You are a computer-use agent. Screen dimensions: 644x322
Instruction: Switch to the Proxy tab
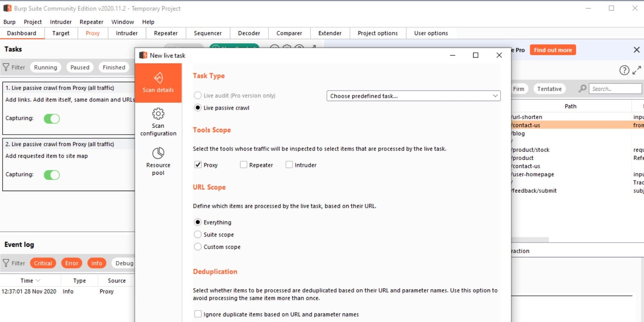pyautogui.click(x=93, y=33)
